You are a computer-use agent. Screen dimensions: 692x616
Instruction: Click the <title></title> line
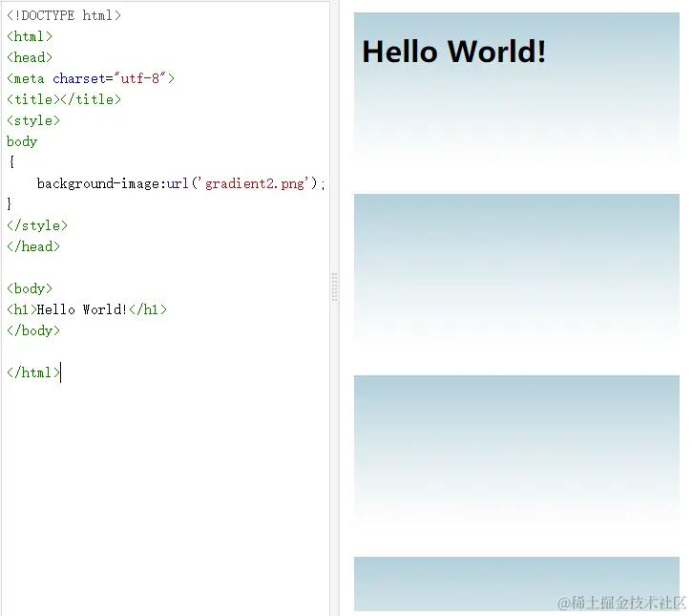(64, 99)
